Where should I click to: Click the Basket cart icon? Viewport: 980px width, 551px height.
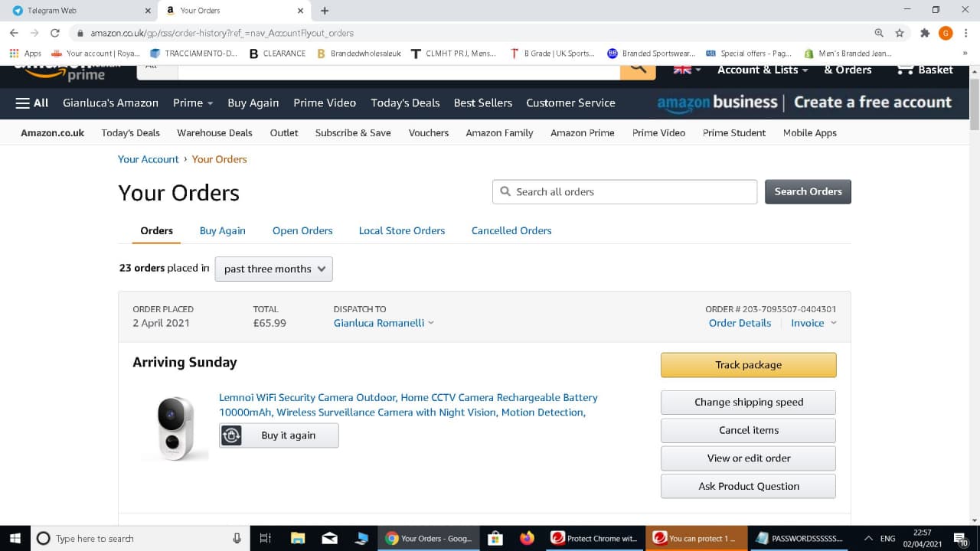[925, 70]
